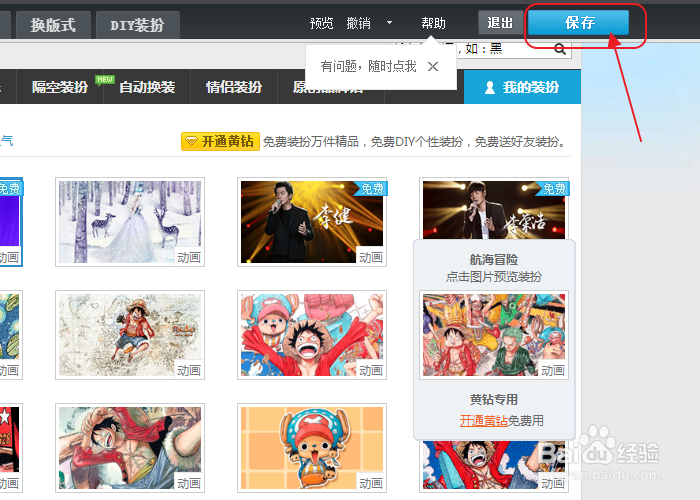Select the Chopper orange grid theme thumbnail

(x=312, y=448)
